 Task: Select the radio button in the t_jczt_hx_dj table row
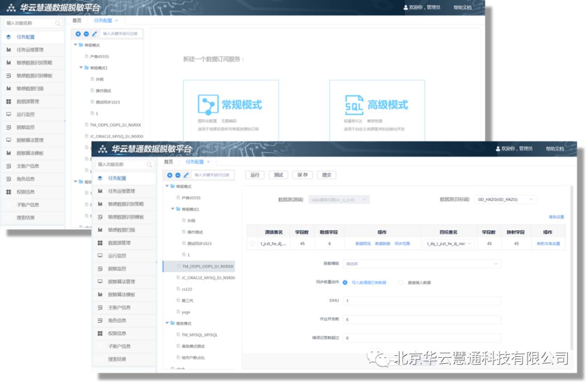pyautogui.click(x=253, y=244)
